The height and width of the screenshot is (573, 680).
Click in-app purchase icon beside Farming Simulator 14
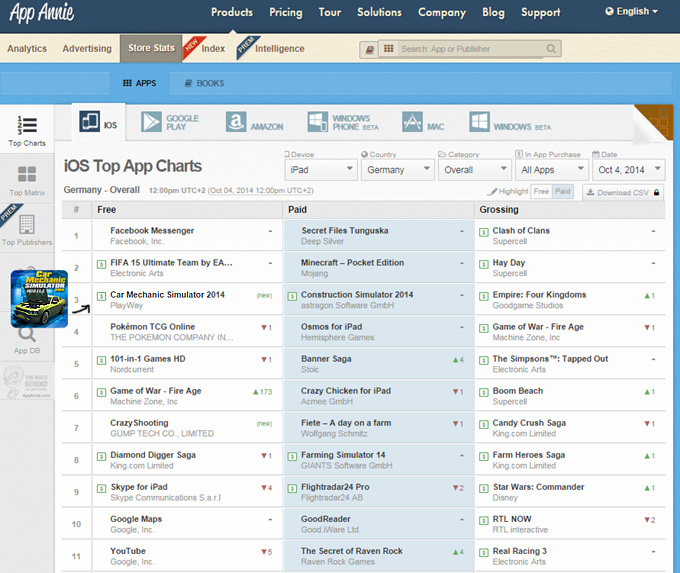(x=292, y=456)
